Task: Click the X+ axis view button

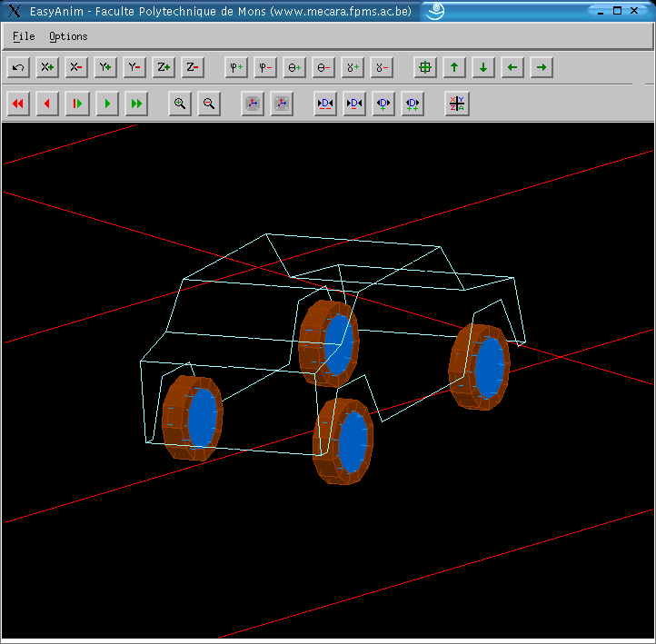Action: point(47,67)
